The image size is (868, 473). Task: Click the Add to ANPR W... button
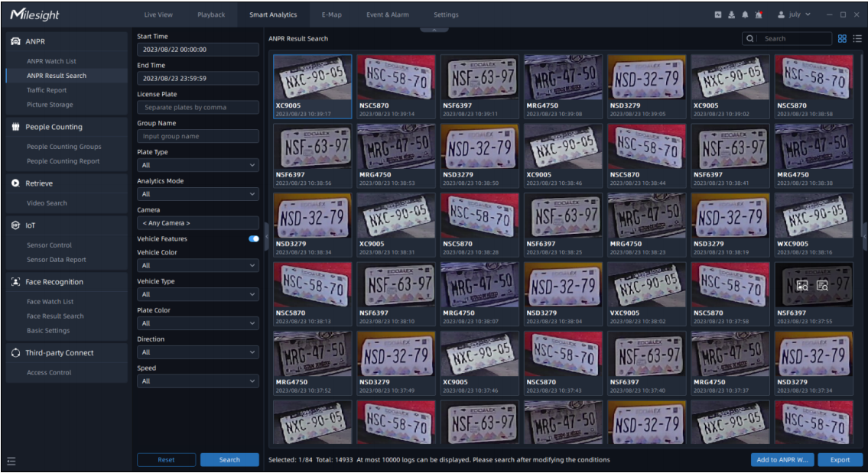coord(782,460)
